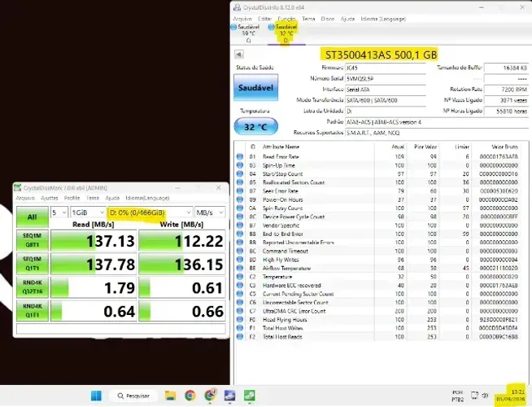
Task: Click the 32 °C temperature button
Action: tap(255, 127)
